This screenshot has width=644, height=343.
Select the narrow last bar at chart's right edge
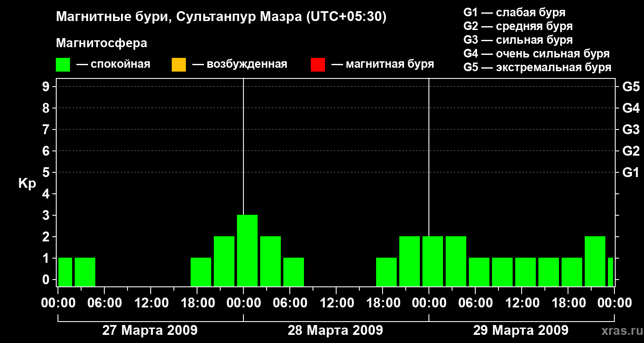coord(610,272)
